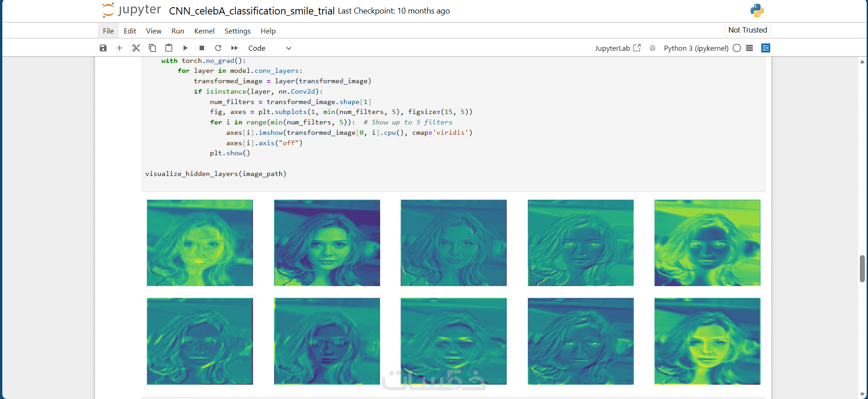Open the cell type dropdown showing Code
868x399 pixels.
click(270, 48)
